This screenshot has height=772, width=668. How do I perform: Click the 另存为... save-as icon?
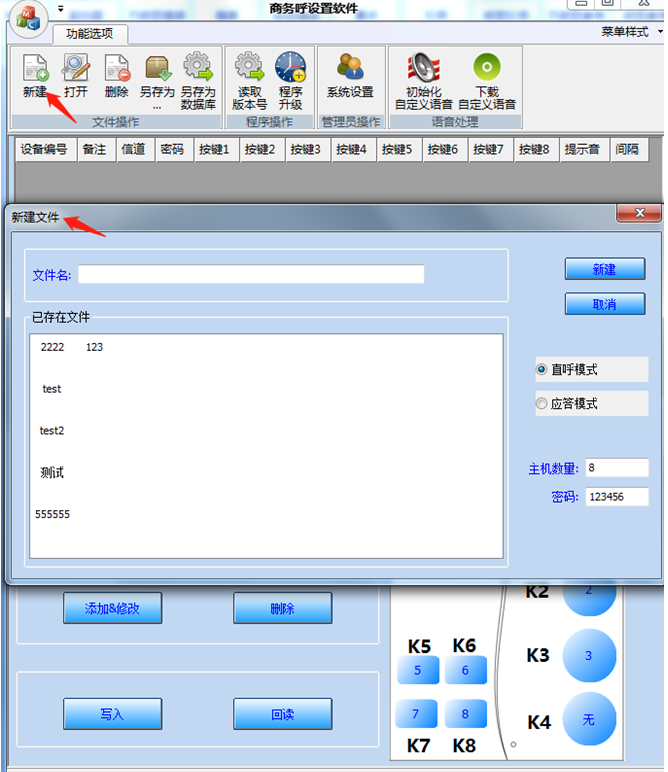157,69
